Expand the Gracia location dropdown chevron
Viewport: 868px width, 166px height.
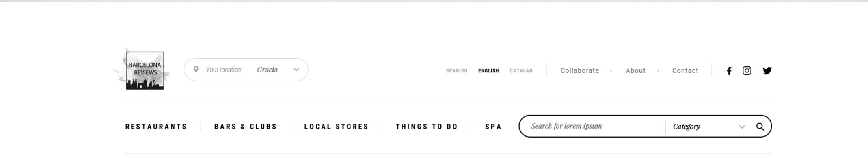click(x=296, y=70)
